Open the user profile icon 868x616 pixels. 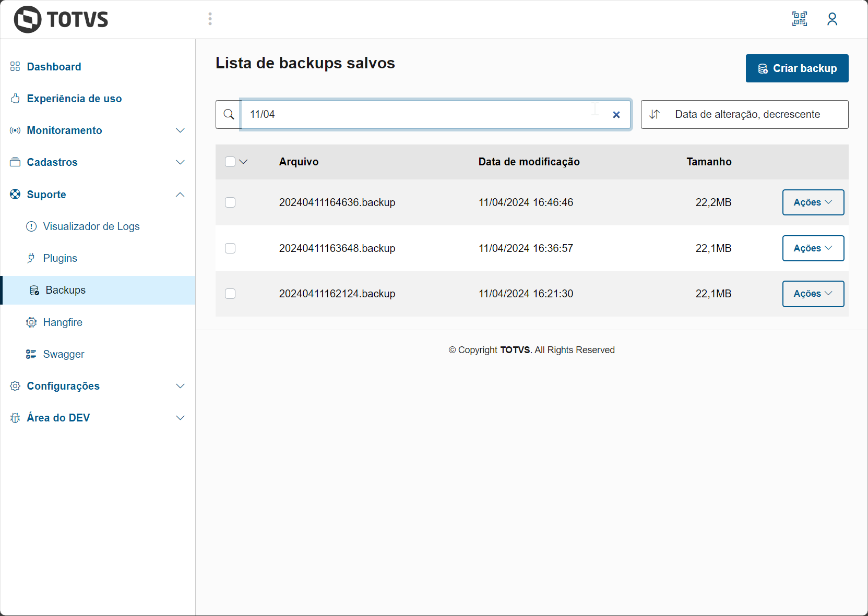click(x=832, y=19)
